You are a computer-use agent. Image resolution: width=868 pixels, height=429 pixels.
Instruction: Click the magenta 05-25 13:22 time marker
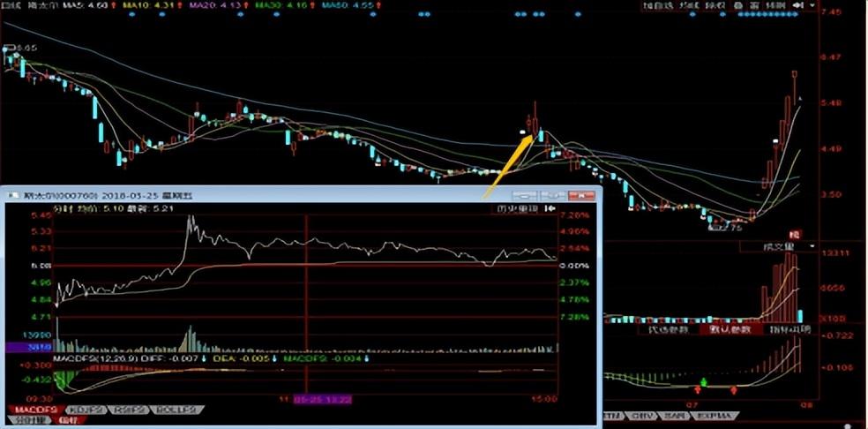[x=322, y=398]
